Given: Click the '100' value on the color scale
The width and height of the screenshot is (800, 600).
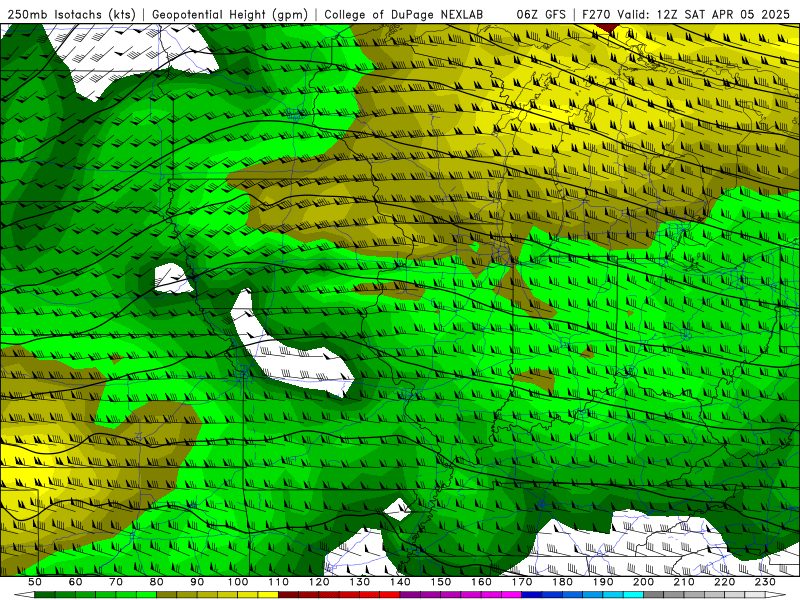Looking at the screenshot, I should pos(238,582).
